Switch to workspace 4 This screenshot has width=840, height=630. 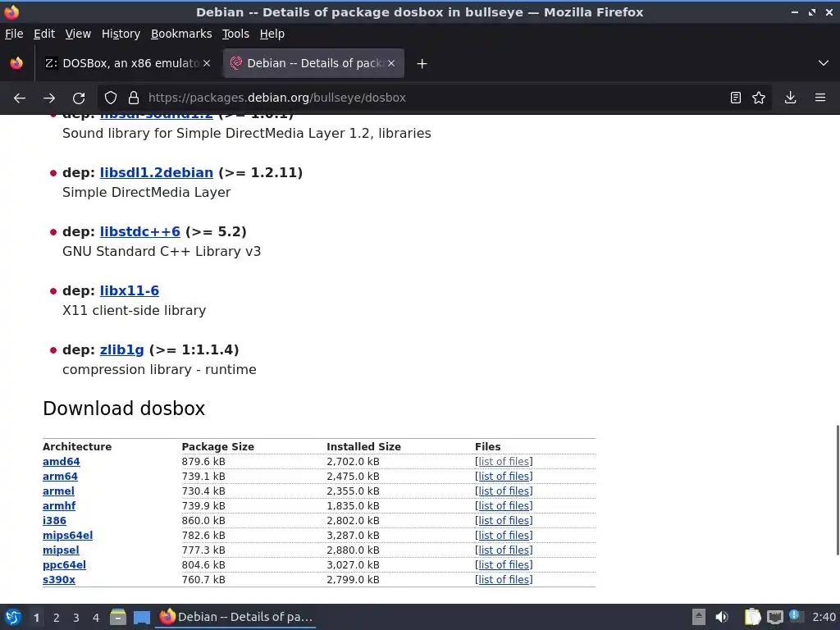(x=96, y=618)
